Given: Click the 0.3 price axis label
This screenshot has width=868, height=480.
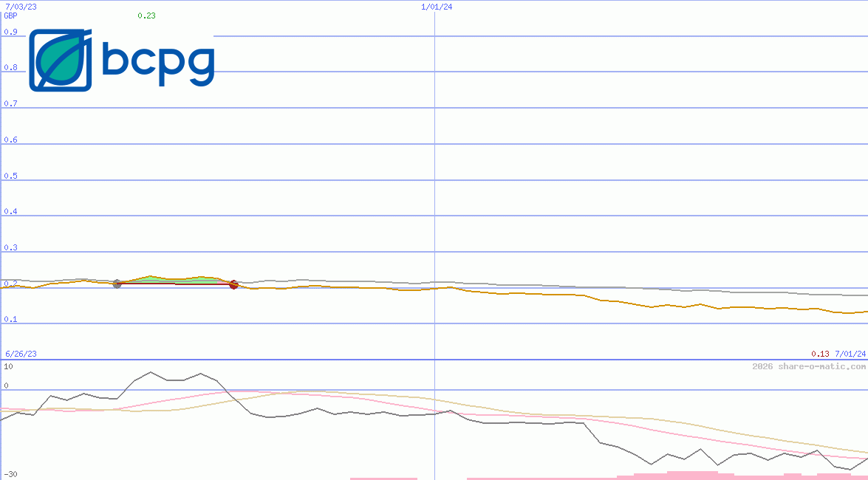Looking at the screenshot, I should [11, 247].
